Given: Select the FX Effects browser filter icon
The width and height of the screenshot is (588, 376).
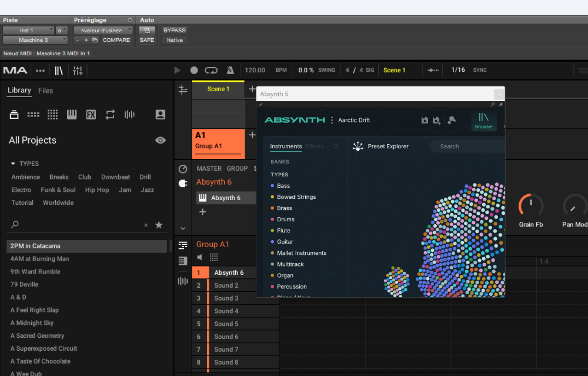Looking at the screenshot, I should (x=91, y=115).
